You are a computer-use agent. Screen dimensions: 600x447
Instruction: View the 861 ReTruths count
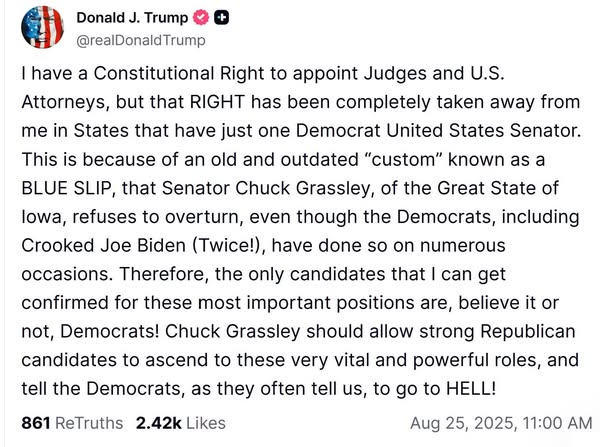tap(35, 423)
